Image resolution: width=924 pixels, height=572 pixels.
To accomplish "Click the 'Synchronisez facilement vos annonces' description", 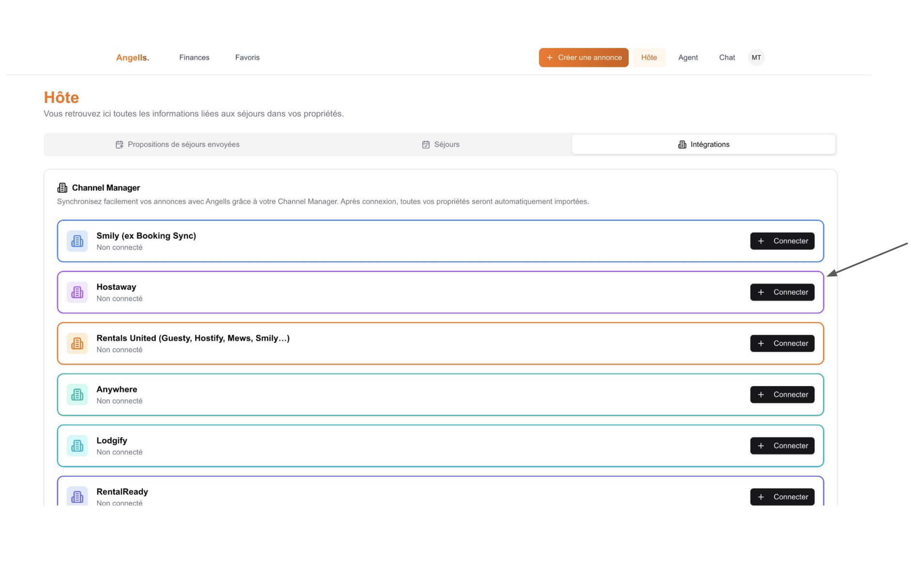I will [323, 201].
